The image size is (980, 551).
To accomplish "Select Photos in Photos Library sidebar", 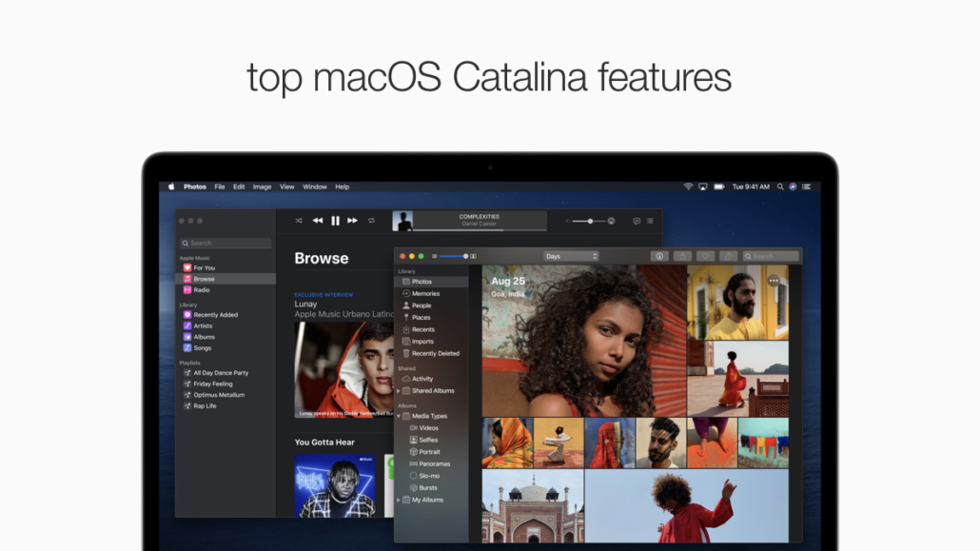I will [x=432, y=282].
